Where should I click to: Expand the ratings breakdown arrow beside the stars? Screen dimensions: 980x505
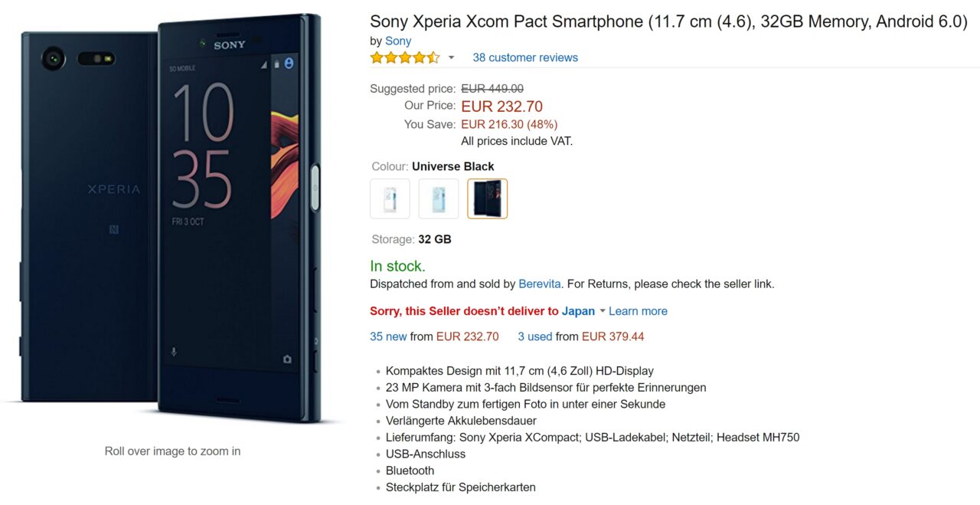tap(451, 58)
